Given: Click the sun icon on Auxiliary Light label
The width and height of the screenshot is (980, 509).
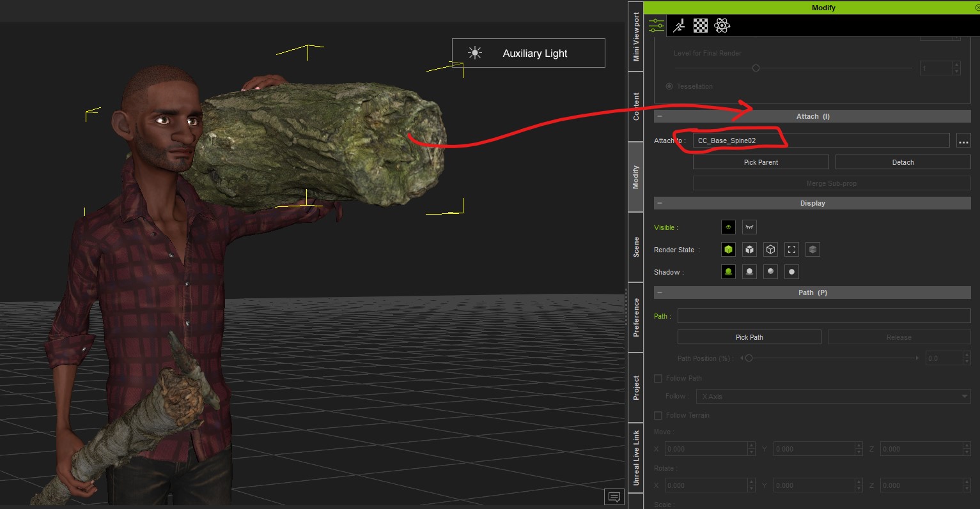Looking at the screenshot, I should point(474,53).
